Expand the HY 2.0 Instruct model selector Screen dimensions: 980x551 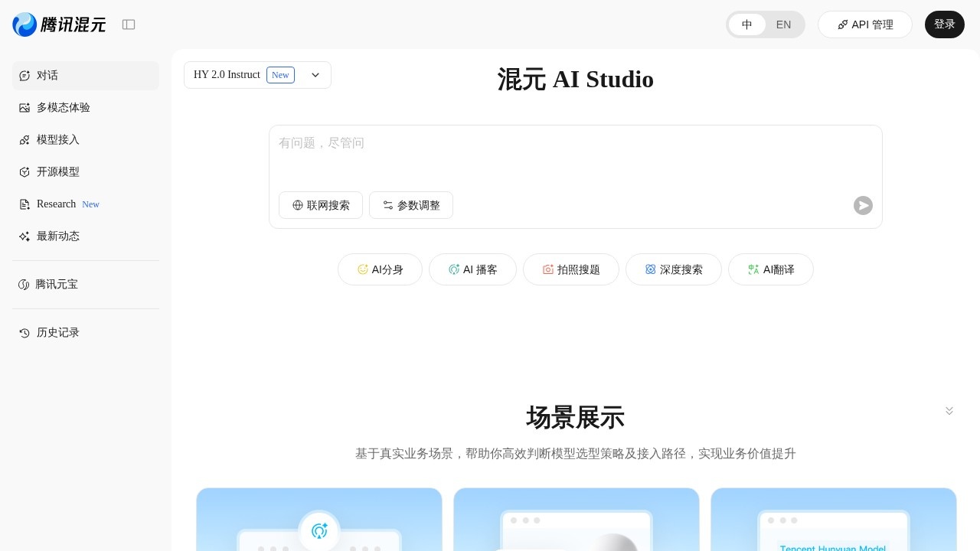tap(315, 75)
